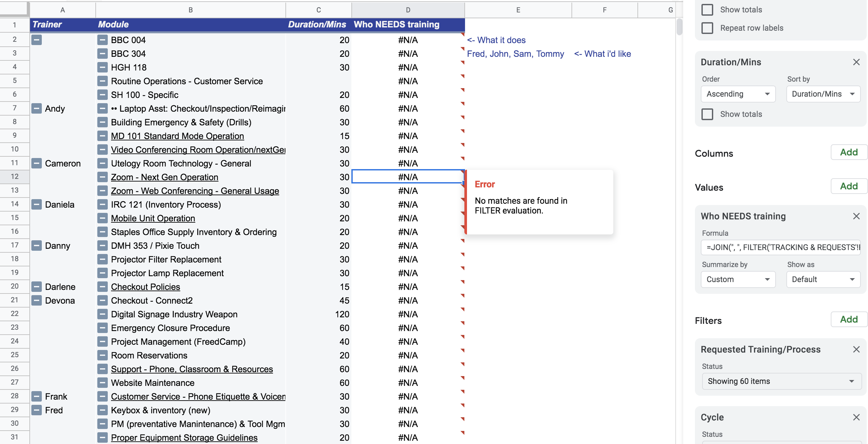Collapse Building Emergency & Safety row

tap(103, 122)
